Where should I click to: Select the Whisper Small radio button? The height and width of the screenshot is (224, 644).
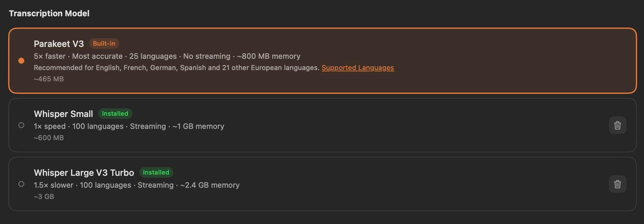coord(21,125)
